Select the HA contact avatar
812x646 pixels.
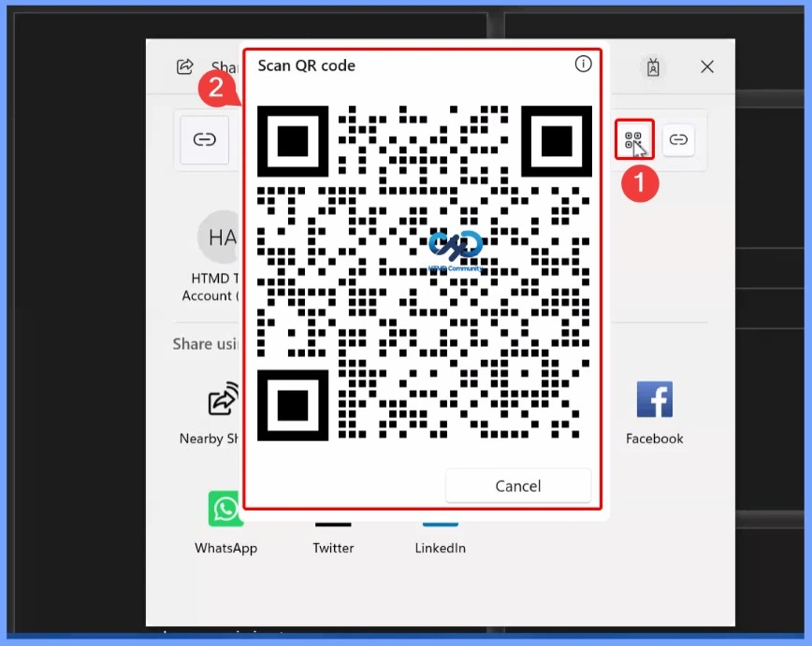[220, 237]
